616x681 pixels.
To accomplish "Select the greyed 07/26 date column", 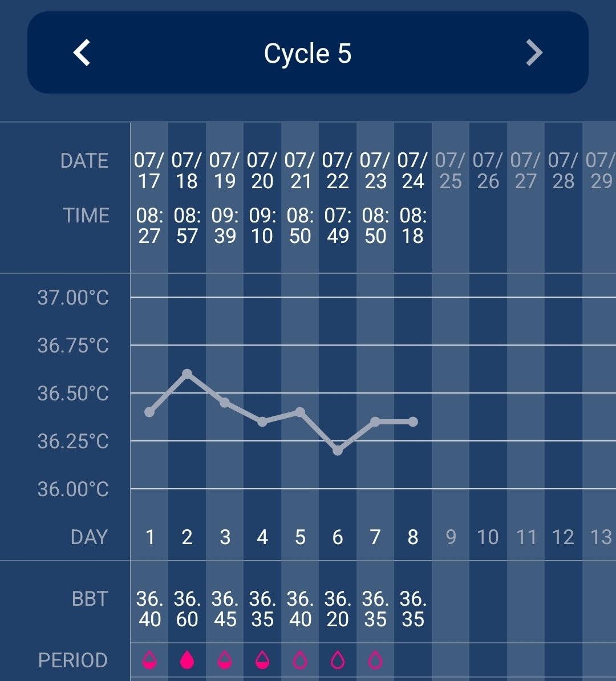I will [488, 171].
